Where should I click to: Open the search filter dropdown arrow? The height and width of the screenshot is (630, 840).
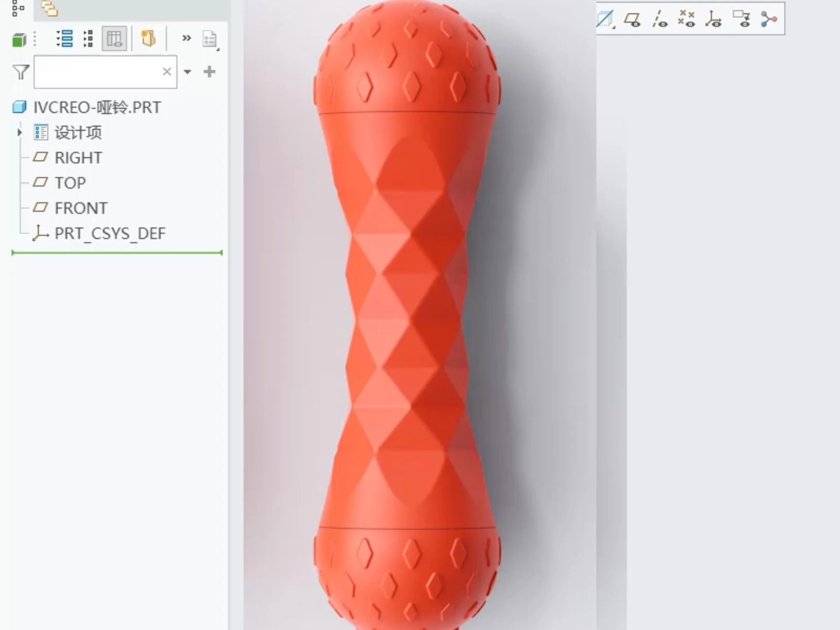[187, 72]
